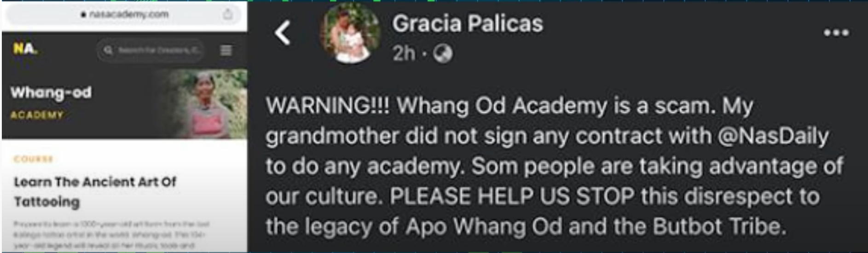This screenshot has height=253, width=868.
Task: Open Gracia Palicas profile name link
Action: [468, 23]
